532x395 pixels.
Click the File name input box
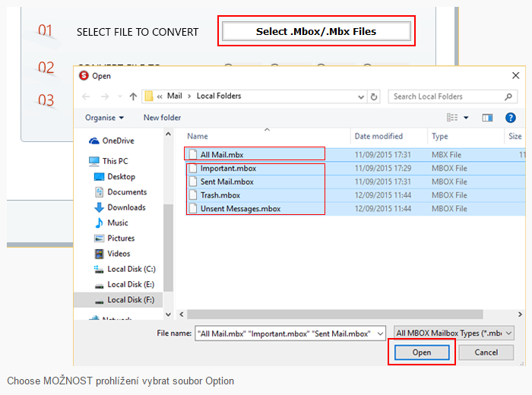293,333
